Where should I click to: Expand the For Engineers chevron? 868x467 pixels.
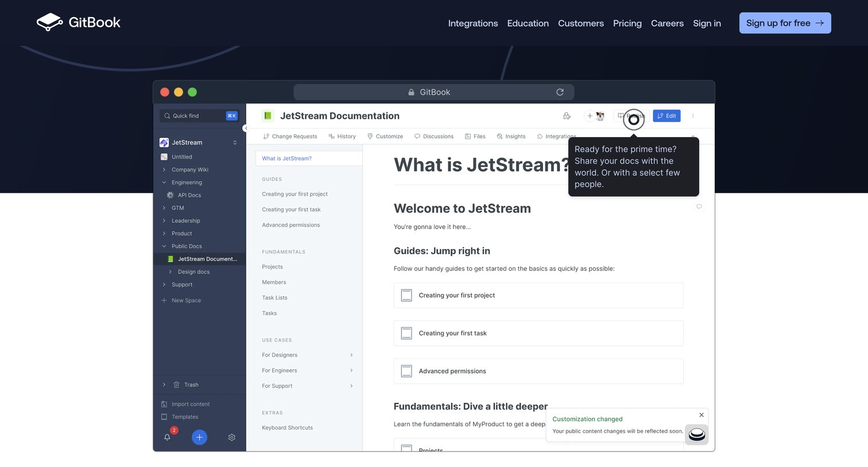351,371
